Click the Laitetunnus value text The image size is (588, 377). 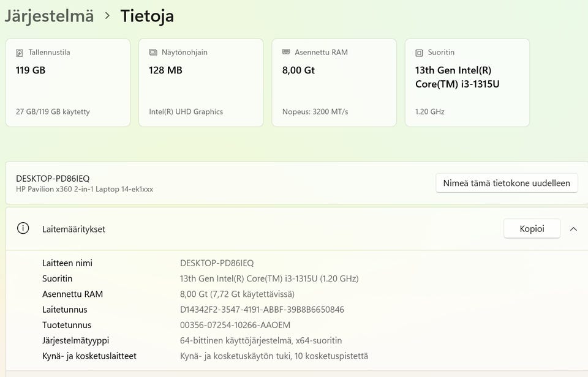[262, 310]
